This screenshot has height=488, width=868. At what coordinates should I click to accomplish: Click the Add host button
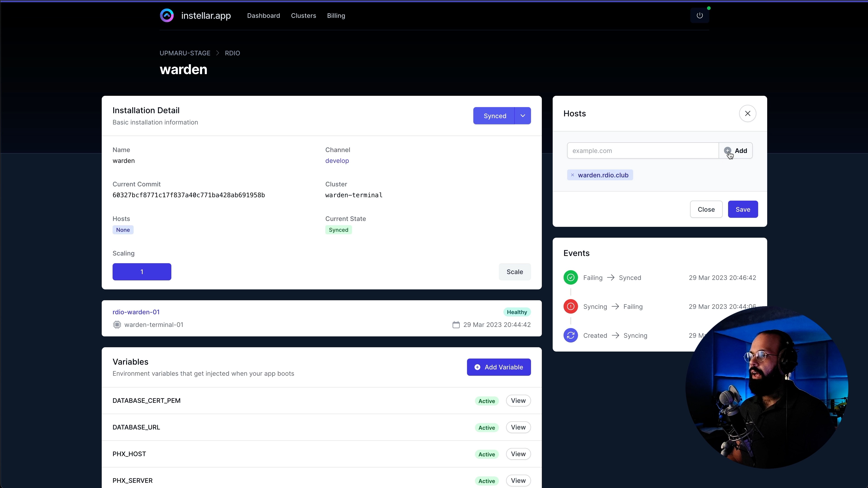(x=736, y=150)
